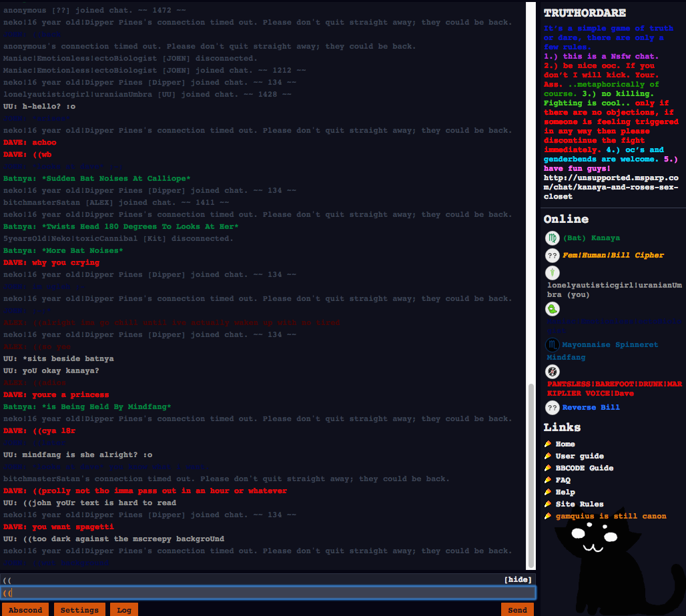
Task: Click the candy corn icon beside FAQ
Action: click(548, 480)
